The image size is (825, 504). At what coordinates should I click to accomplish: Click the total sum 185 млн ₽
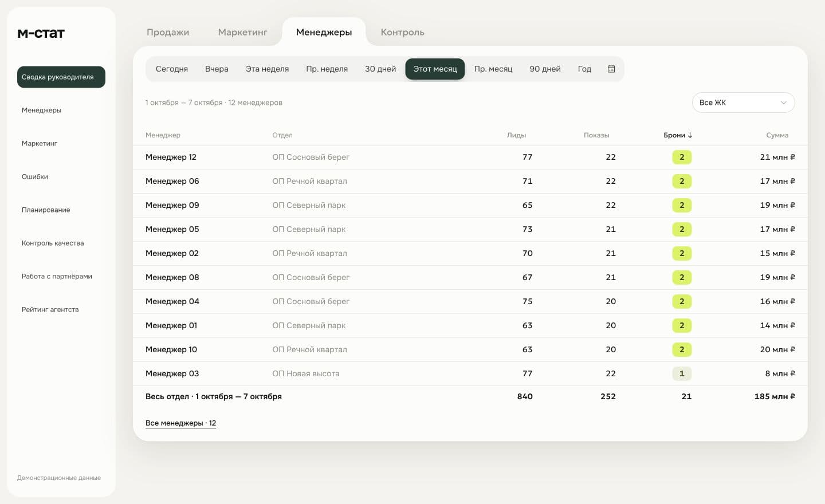coord(775,396)
